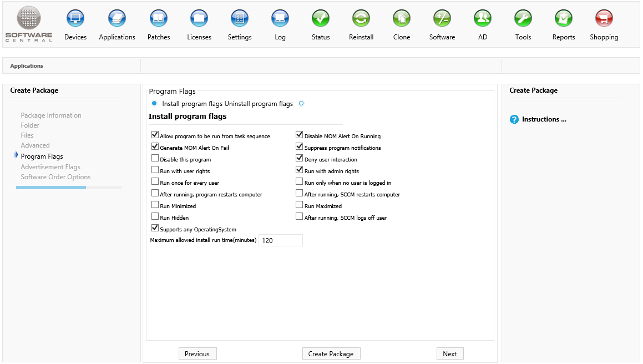Click the maximum install run time field
The image size is (643, 364).
coord(280,240)
